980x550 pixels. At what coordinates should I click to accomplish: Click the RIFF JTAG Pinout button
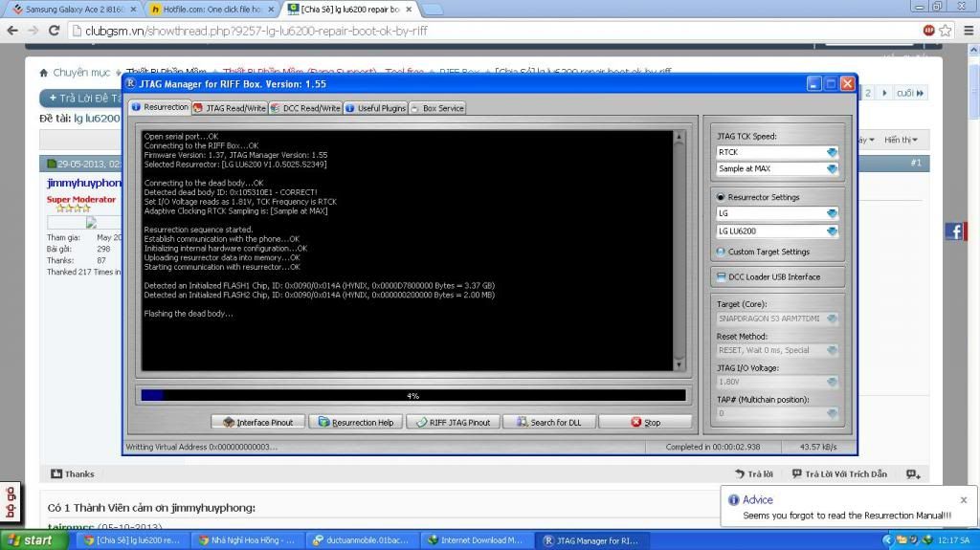(x=453, y=423)
